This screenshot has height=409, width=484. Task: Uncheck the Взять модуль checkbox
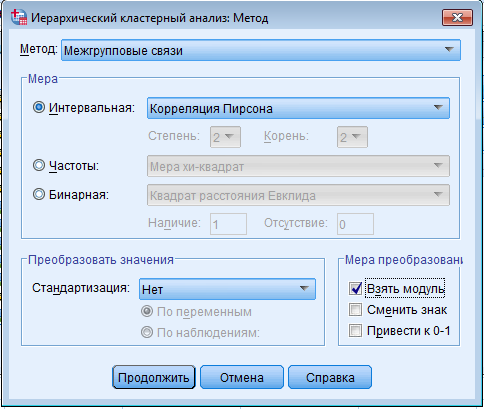pos(355,288)
